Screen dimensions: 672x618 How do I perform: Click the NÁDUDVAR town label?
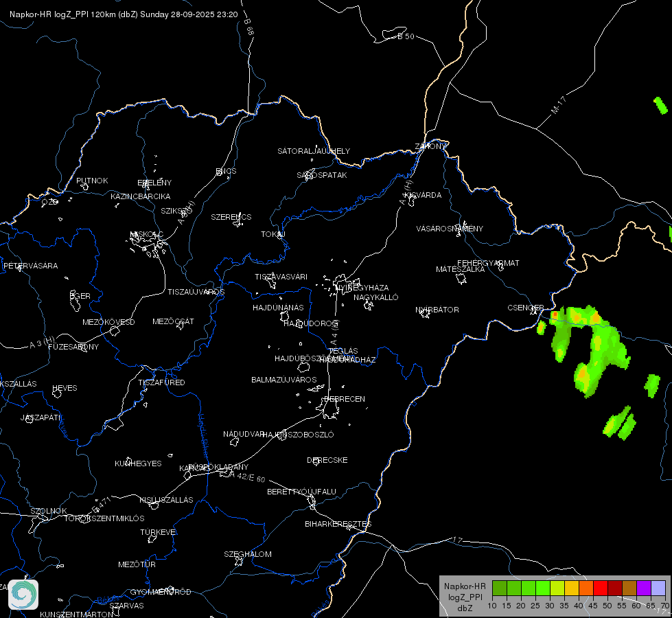click(x=244, y=434)
